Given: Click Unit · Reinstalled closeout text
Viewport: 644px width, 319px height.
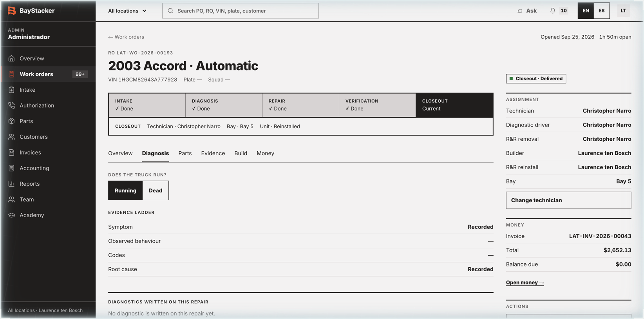Looking at the screenshot, I should click(280, 127).
